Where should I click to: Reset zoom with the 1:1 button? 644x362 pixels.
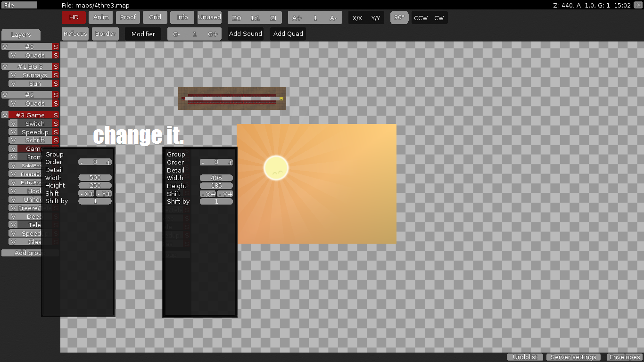coord(255,18)
